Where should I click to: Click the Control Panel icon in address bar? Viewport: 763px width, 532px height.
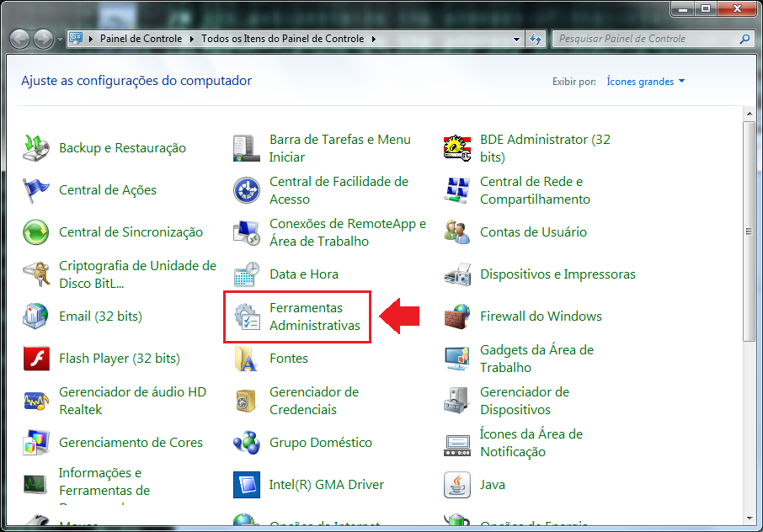tap(76, 39)
